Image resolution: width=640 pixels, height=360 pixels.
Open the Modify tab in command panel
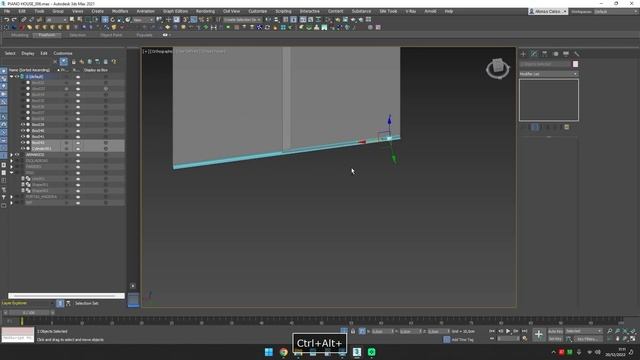[x=534, y=54]
